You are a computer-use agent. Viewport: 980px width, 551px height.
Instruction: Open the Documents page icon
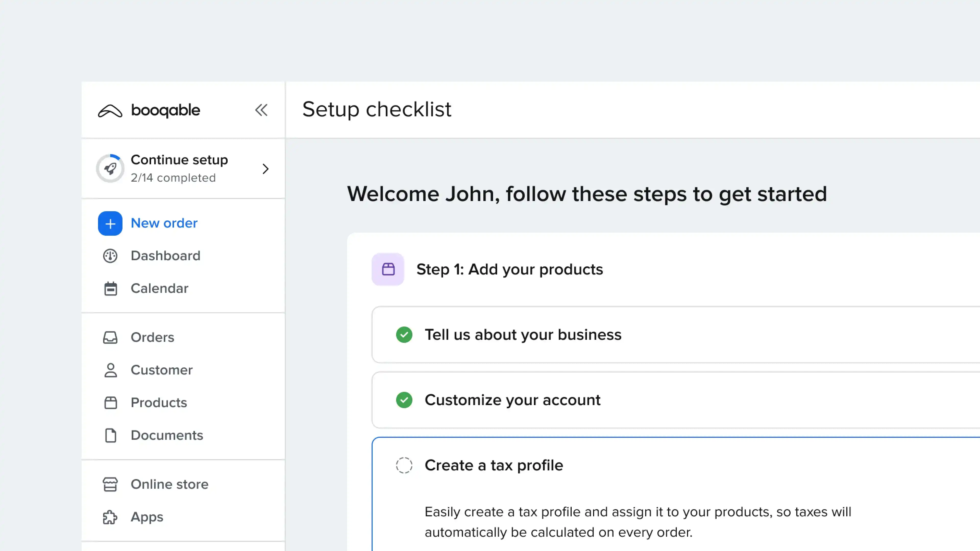click(110, 435)
